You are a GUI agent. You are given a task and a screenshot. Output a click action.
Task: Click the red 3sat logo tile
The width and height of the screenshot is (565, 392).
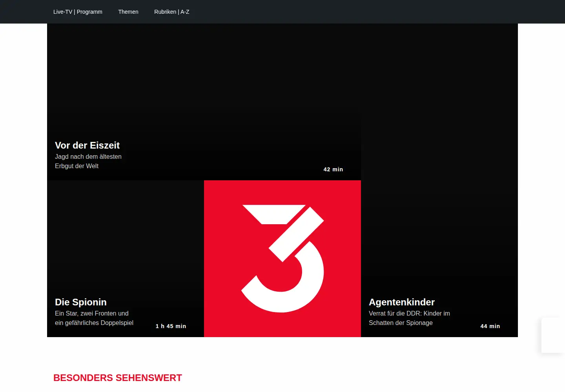(282, 259)
